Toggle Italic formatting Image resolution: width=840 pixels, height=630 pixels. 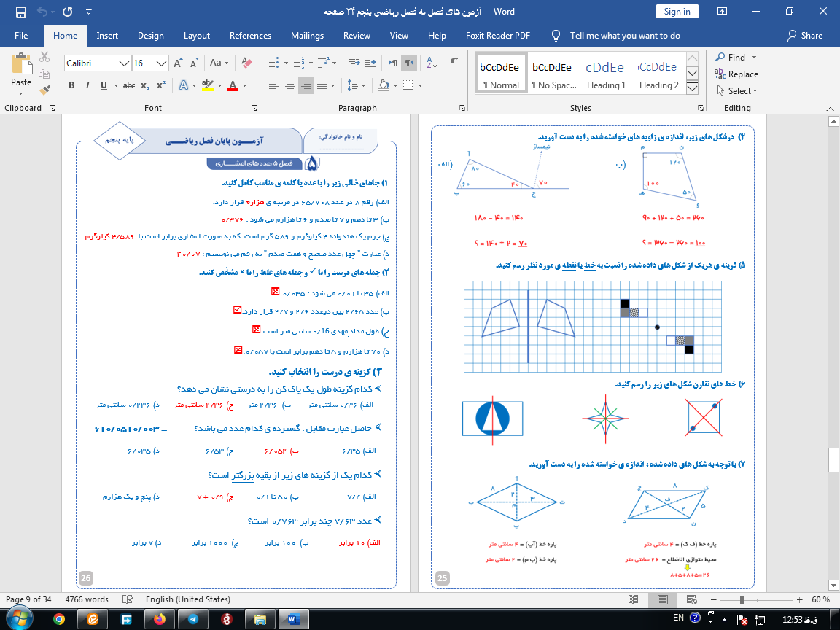coord(87,85)
